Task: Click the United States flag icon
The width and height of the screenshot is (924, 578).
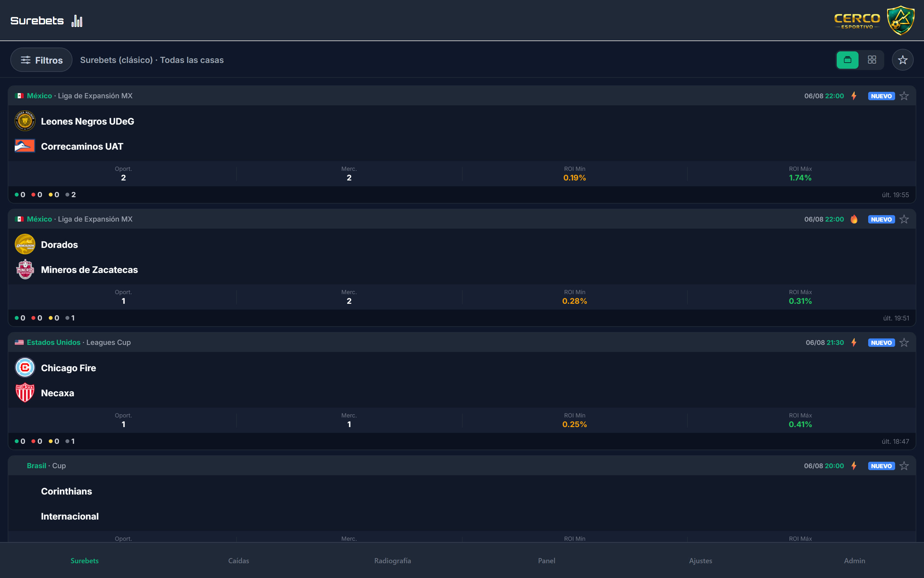Action: pos(19,343)
